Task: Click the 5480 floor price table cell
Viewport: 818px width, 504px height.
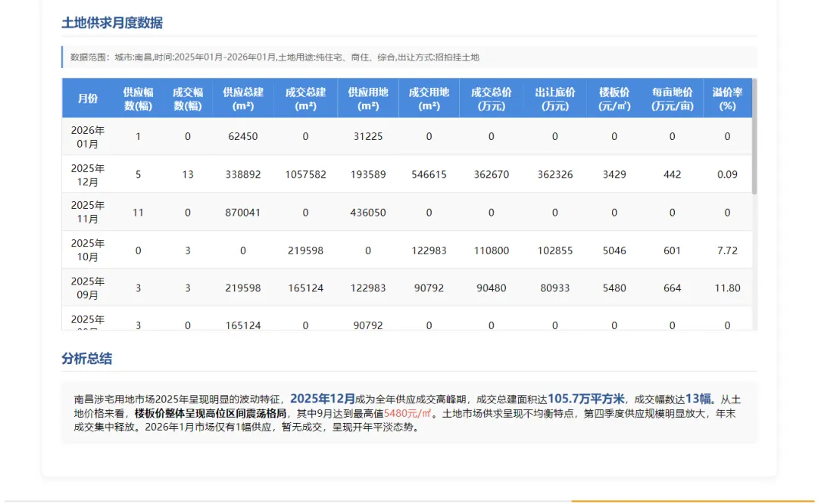Action: (614, 288)
